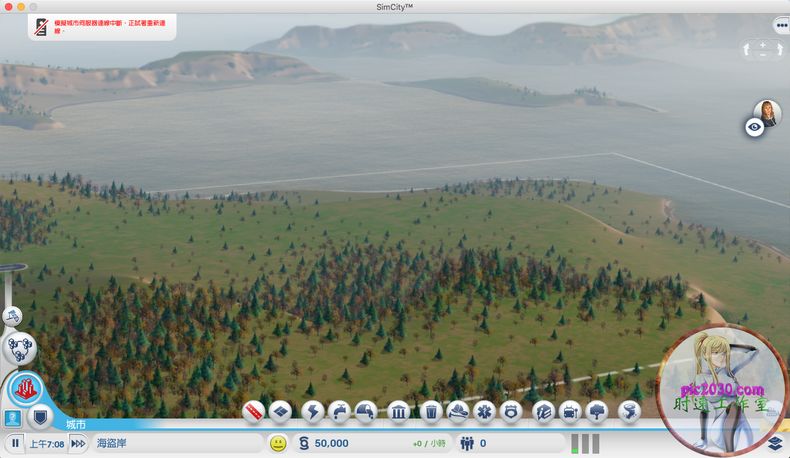
Task: Open the Health services menu
Action: click(x=485, y=412)
